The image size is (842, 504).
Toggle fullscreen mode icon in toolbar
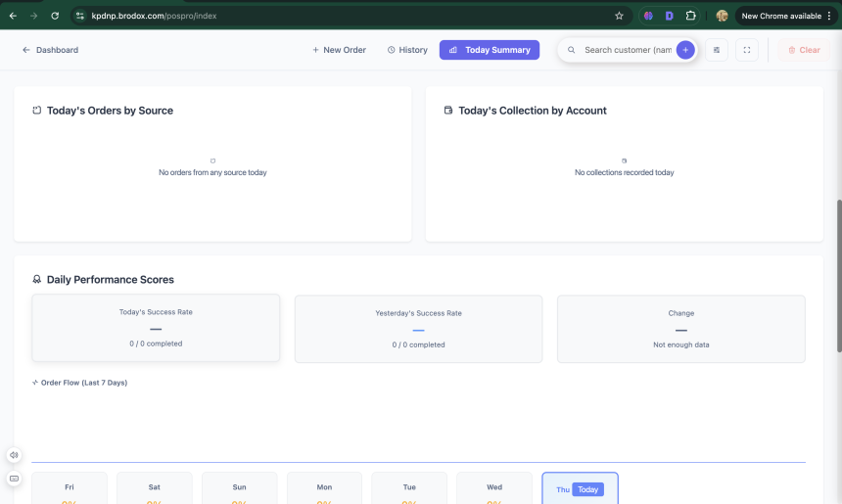pos(746,50)
